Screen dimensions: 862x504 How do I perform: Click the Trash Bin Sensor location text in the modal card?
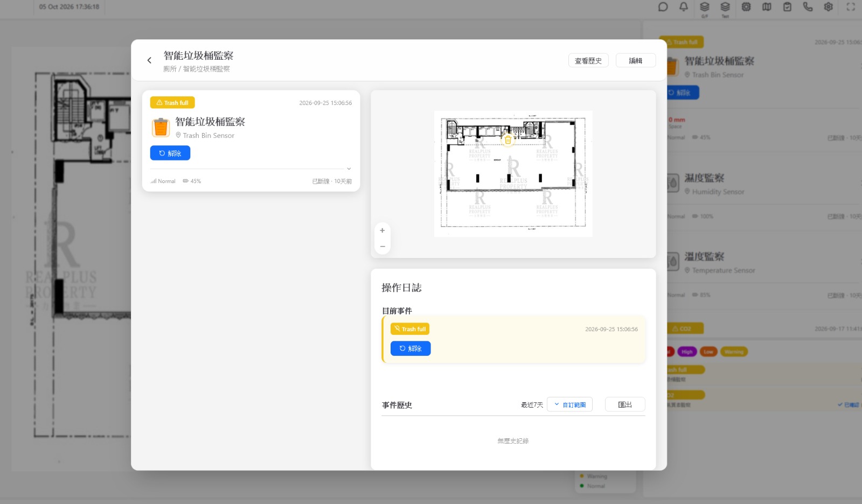(208, 136)
